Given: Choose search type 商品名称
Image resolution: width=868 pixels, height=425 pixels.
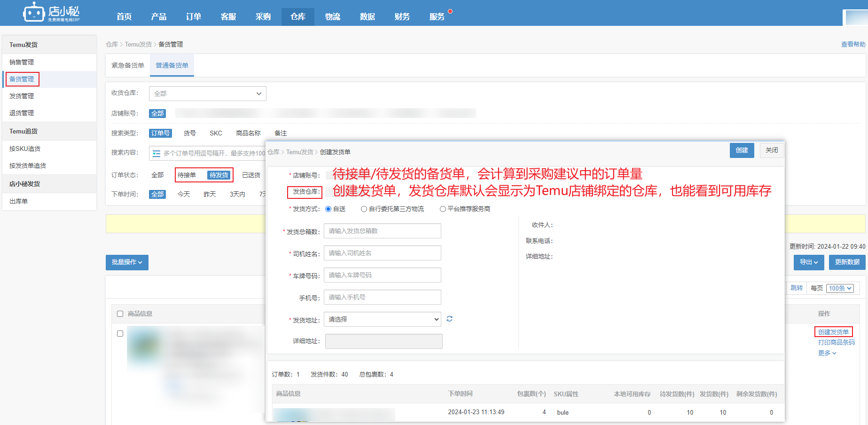Looking at the screenshot, I should tap(248, 133).
